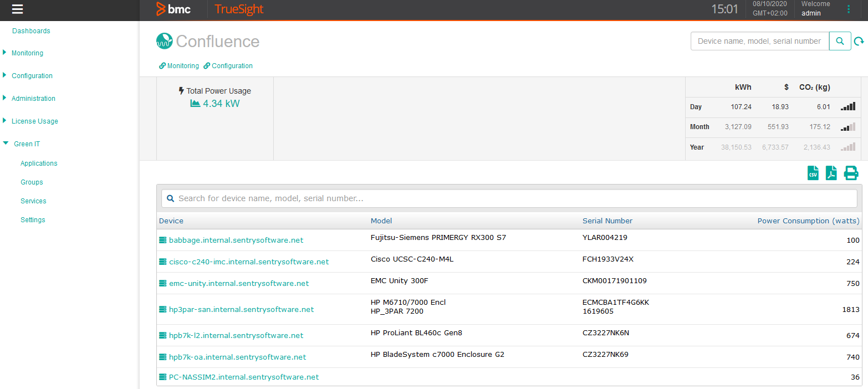Screen dimensions: 868x389
Task: Open the three-dot menu next to Welcome admin
Action: (x=850, y=9)
